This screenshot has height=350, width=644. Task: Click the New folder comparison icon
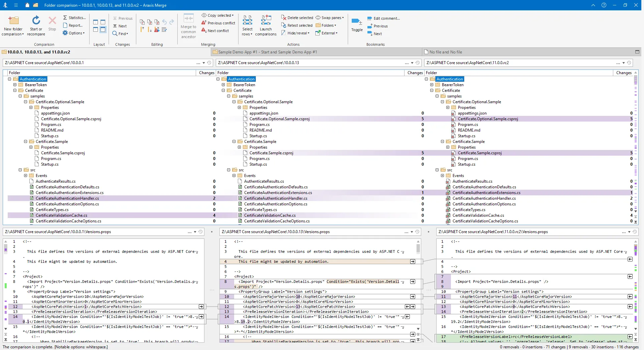coord(14,21)
